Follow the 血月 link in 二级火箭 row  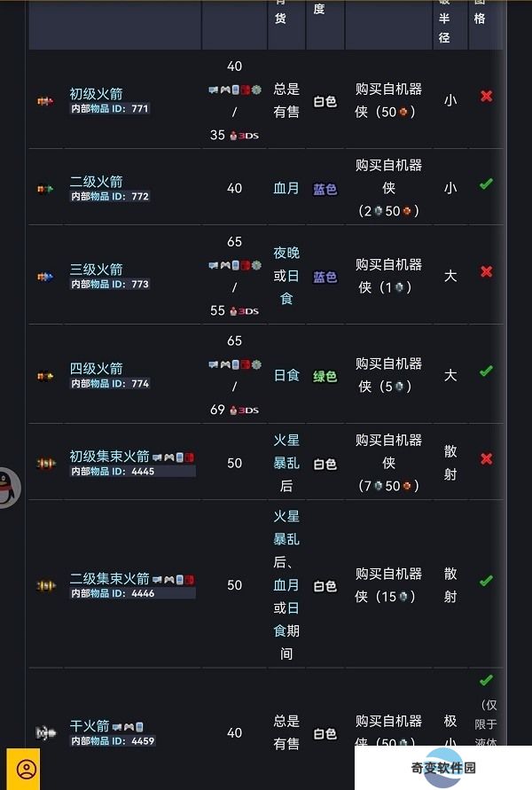coord(286,189)
